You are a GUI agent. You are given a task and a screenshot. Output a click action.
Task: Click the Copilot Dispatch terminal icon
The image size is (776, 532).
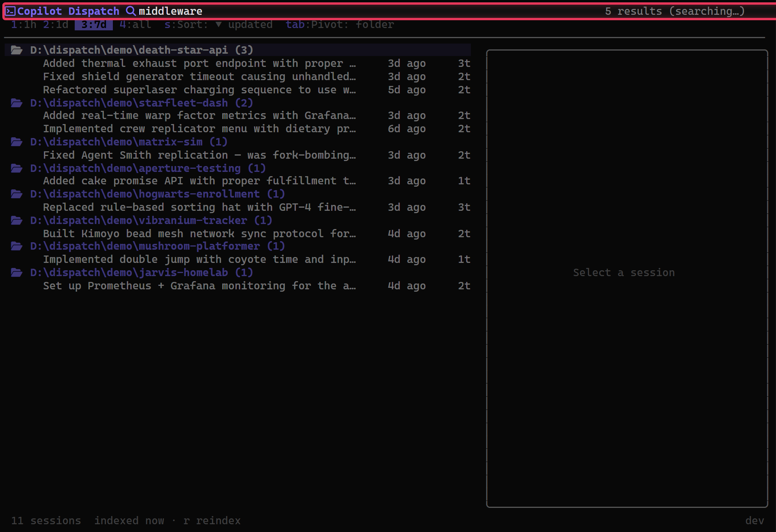(10, 11)
